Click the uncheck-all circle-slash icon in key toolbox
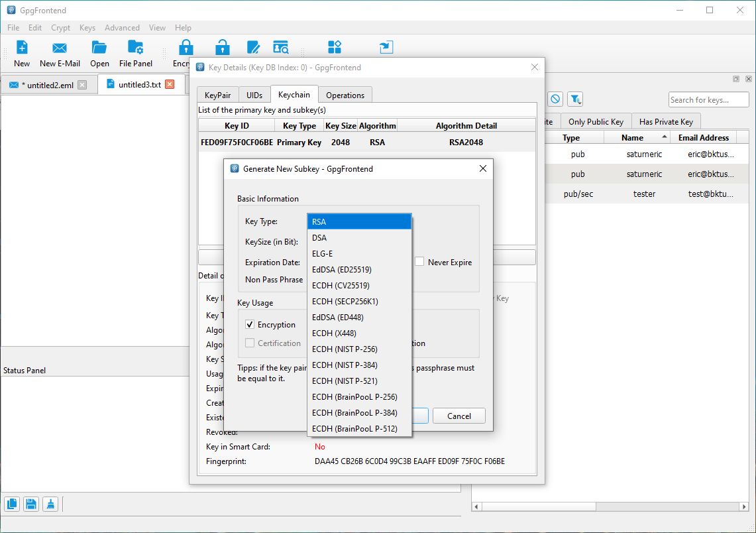Image resolution: width=756 pixels, height=533 pixels. point(555,99)
